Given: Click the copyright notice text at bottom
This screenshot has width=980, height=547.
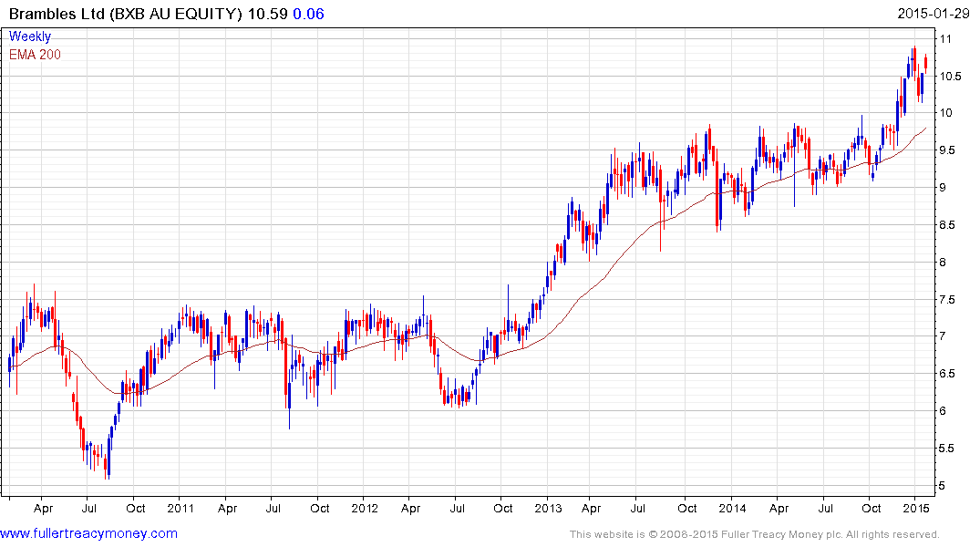Looking at the screenshot, I should [x=755, y=534].
